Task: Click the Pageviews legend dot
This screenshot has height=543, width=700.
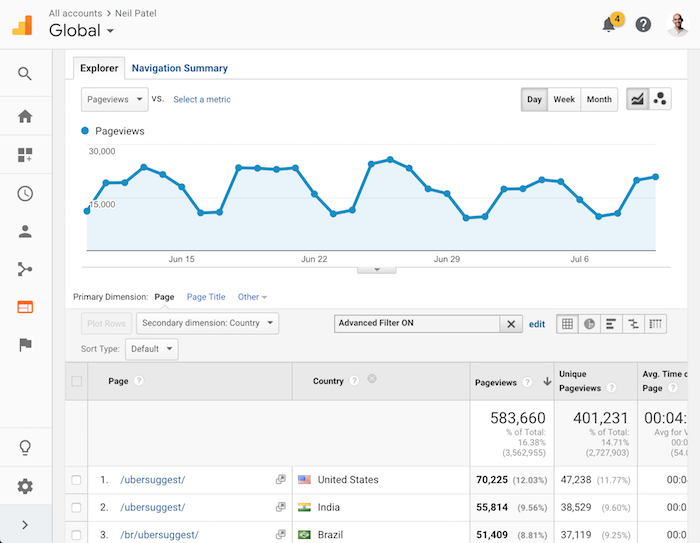Action: [x=85, y=131]
